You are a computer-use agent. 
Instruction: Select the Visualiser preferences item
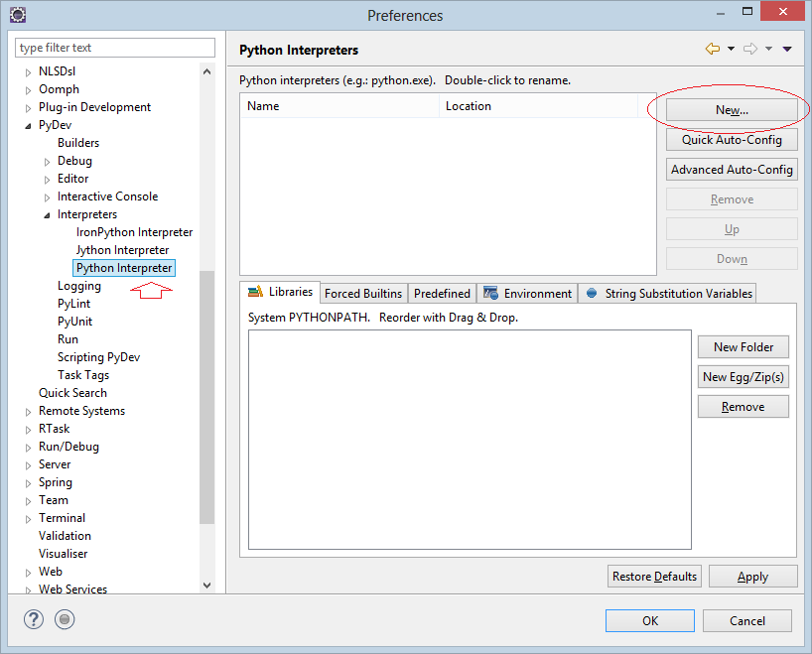[x=64, y=554]
